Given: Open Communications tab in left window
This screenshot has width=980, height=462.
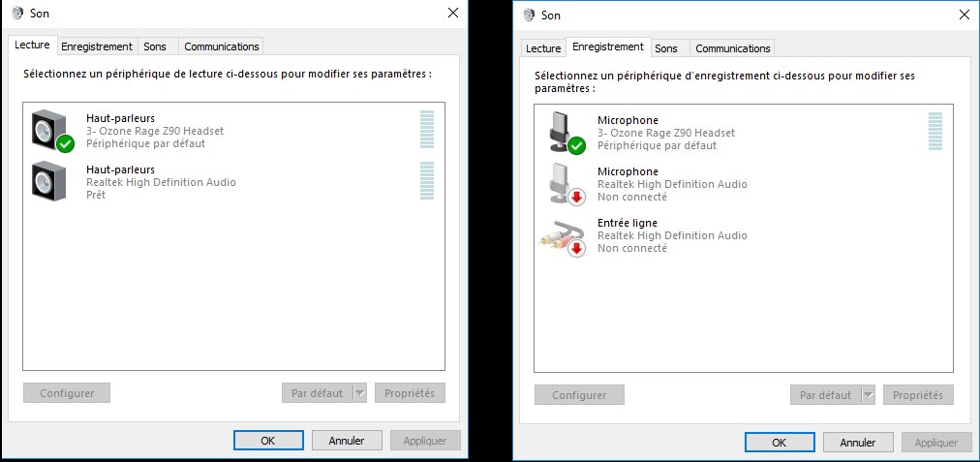Looking at the screenshot, I should 221,46.
